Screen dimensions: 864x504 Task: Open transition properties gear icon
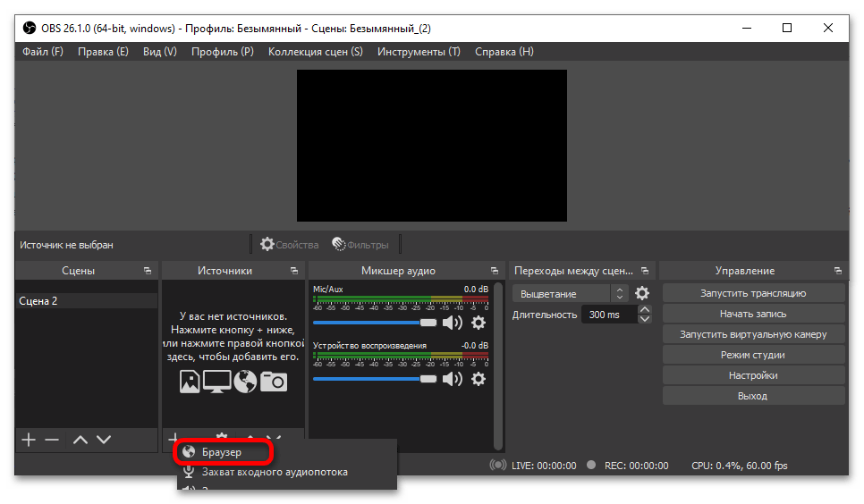[642, 294]
